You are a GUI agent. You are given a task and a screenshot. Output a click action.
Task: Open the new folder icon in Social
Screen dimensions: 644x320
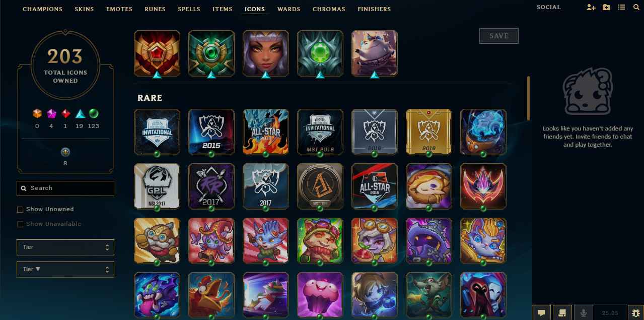click(x=606, y=8)
